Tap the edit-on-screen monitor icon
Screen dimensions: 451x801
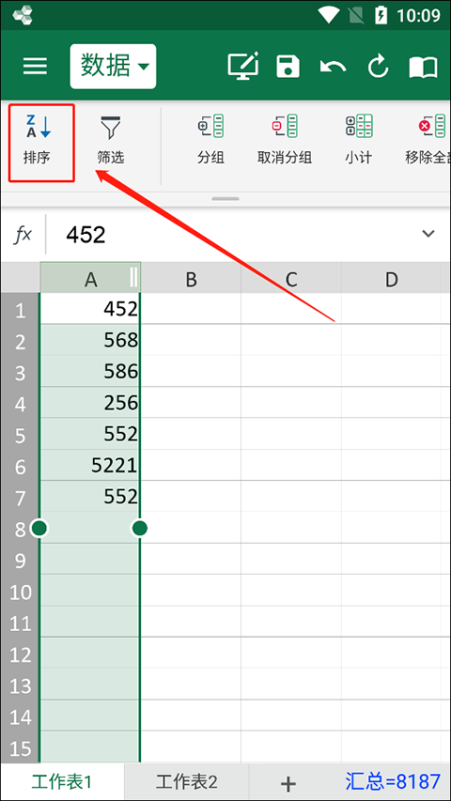tap(243, 65)
